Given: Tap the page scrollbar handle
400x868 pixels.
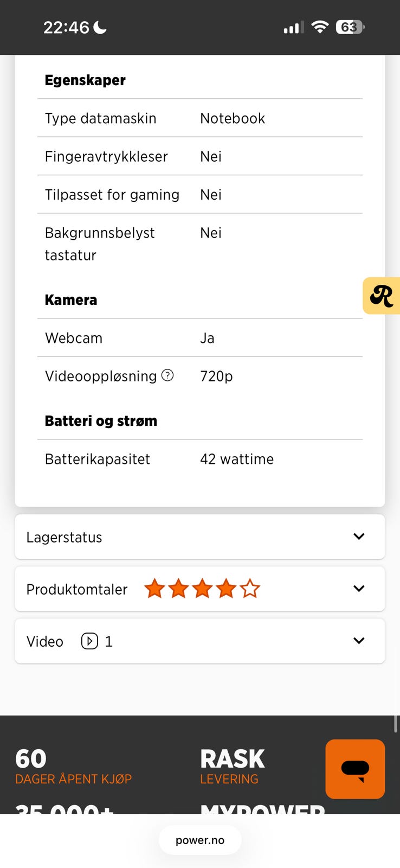Looking at the screenshot, I should pos(396,724).
